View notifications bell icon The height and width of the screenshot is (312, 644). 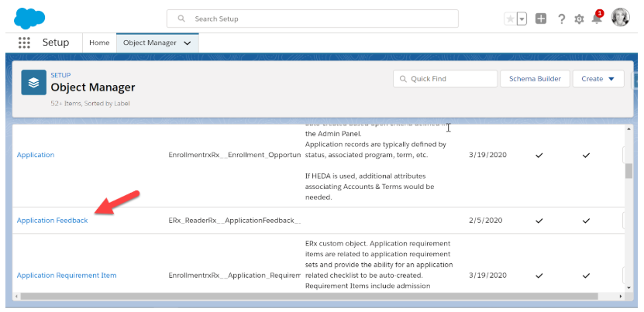597,19
